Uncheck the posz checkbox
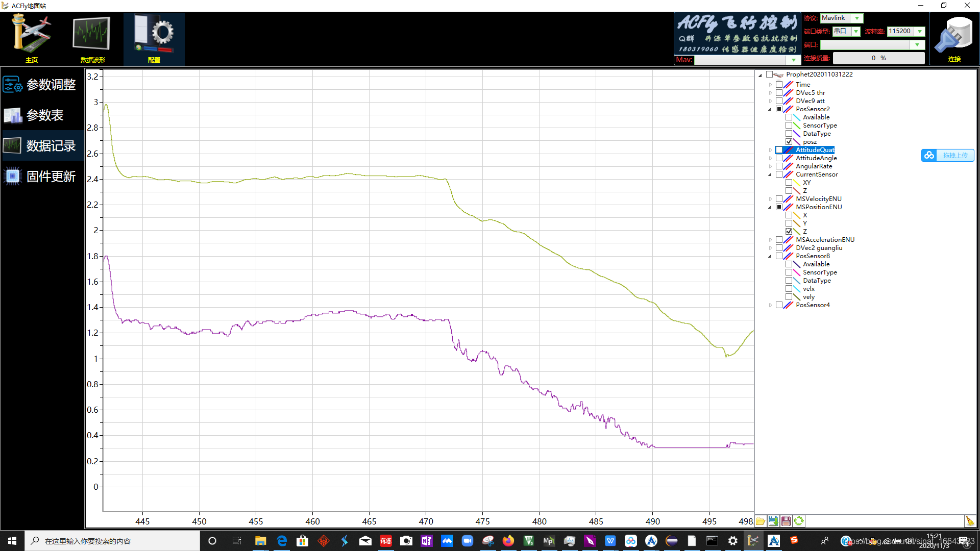Screen dimensions: 980x551 coord(789,142)
